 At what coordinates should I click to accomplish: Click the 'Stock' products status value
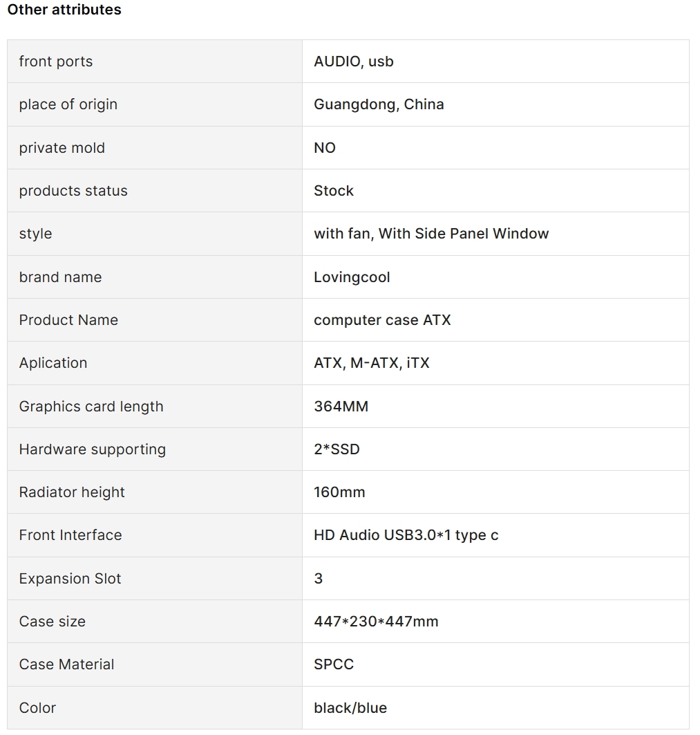coord(334,191)
